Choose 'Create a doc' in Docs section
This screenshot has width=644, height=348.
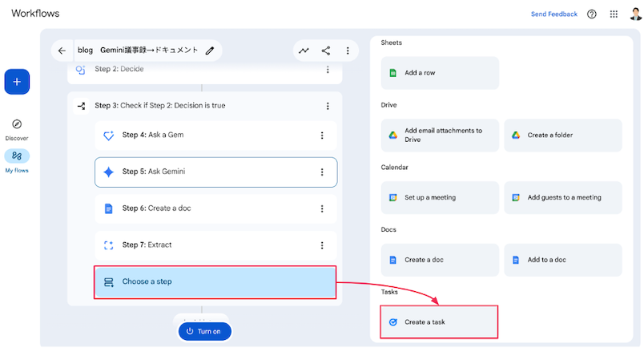440,260
